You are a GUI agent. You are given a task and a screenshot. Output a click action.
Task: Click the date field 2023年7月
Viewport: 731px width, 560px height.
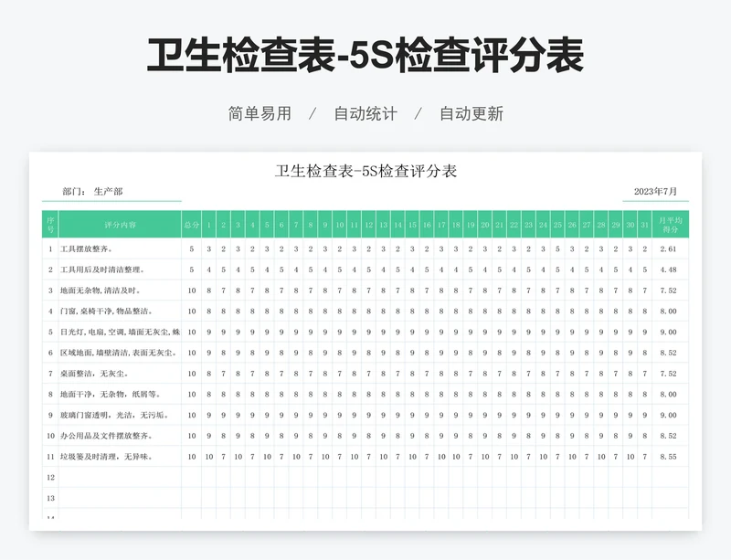coord(655,192)
